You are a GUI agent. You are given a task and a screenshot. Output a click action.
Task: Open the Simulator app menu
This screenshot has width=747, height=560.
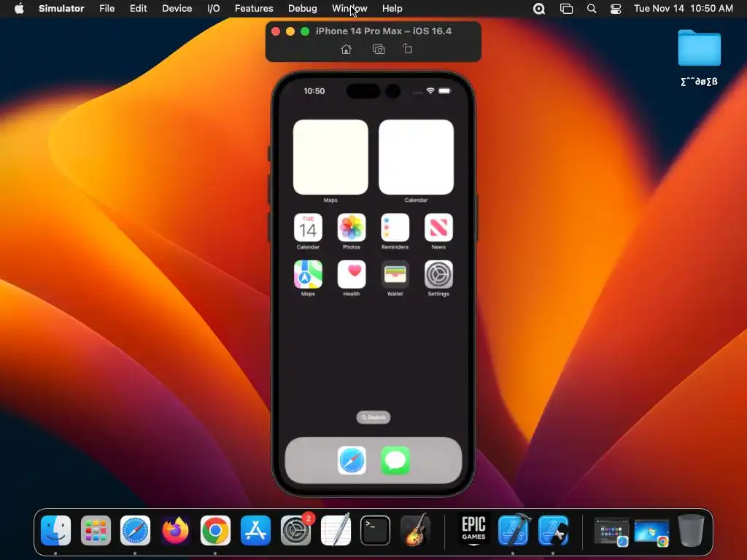click(61, 9)
